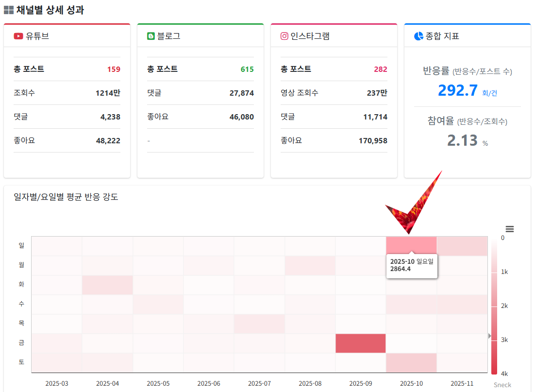Open the heatmap chart context menu icon

pos(509,229)
